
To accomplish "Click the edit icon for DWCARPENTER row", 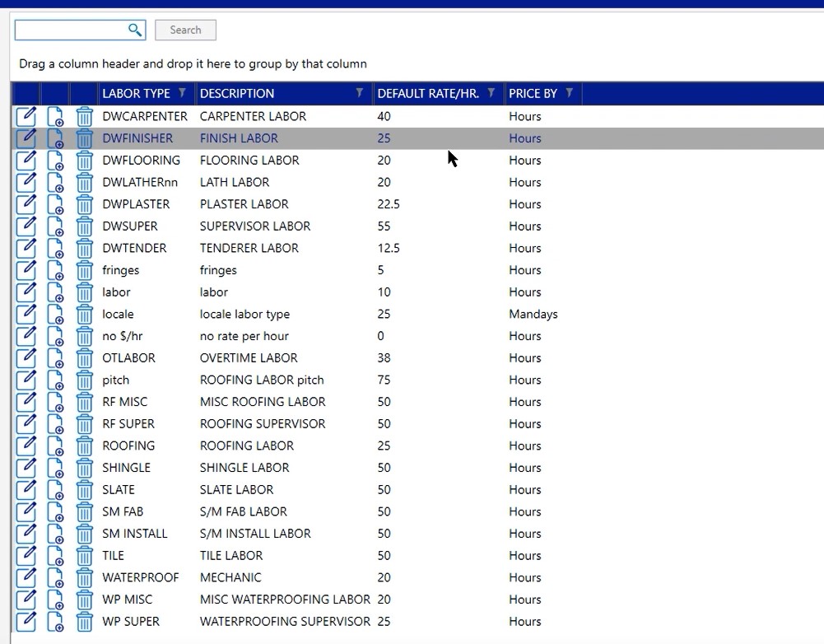I will click(26, 116).
